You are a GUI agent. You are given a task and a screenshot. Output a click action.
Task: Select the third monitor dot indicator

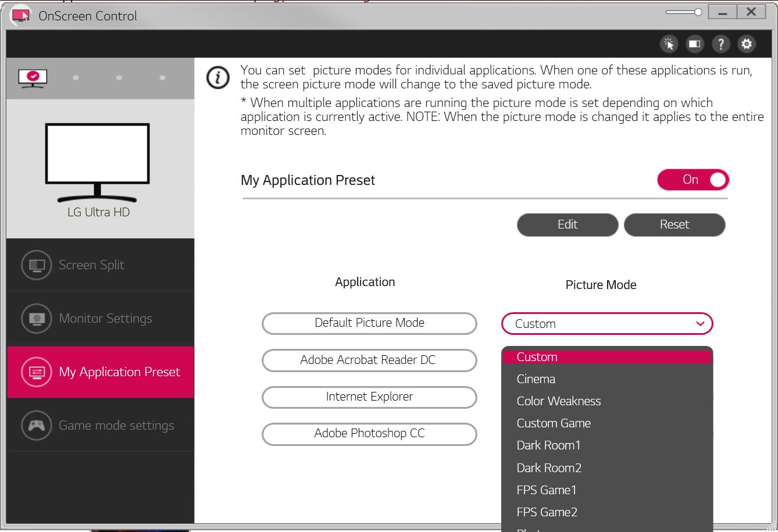tap(119, 78)
